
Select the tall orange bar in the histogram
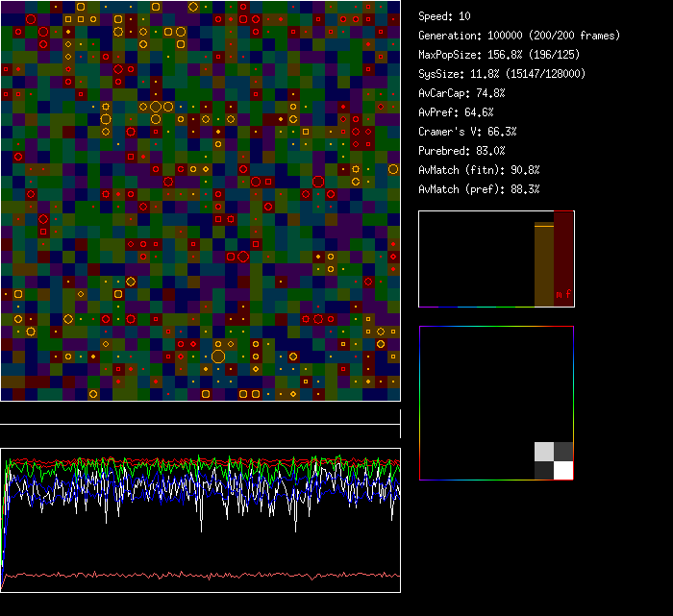click(x=543, y=265)
